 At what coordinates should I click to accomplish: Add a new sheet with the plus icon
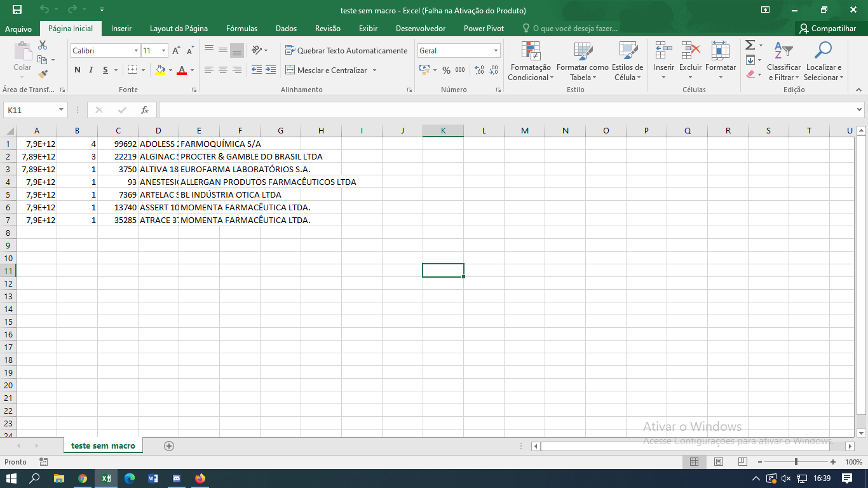(x=169, y=446)
